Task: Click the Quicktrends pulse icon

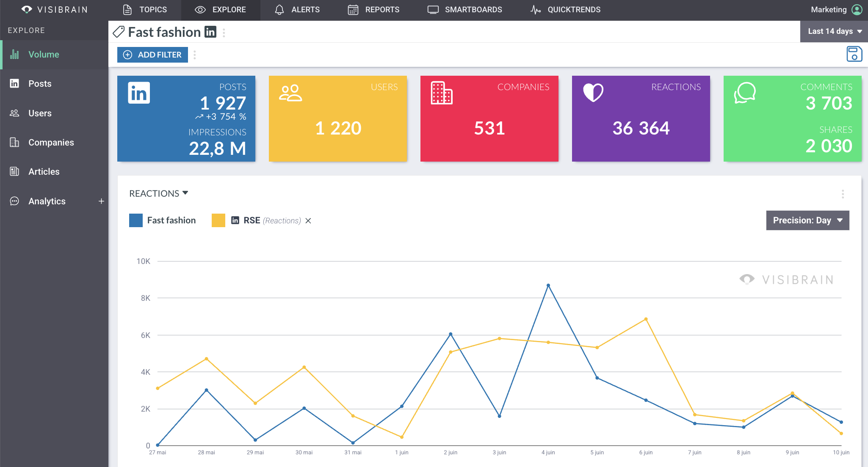Action: tap(536, 9)
